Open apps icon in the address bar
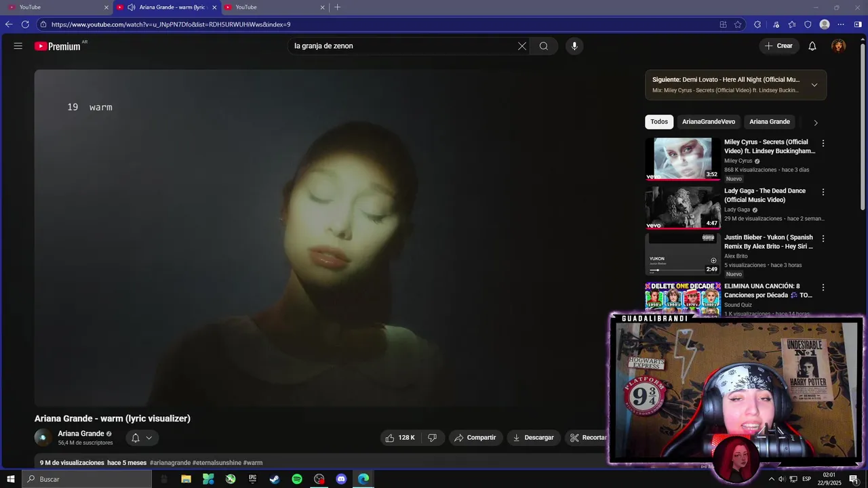This screenshot has width=868, height=488. (x=723, y=24)
